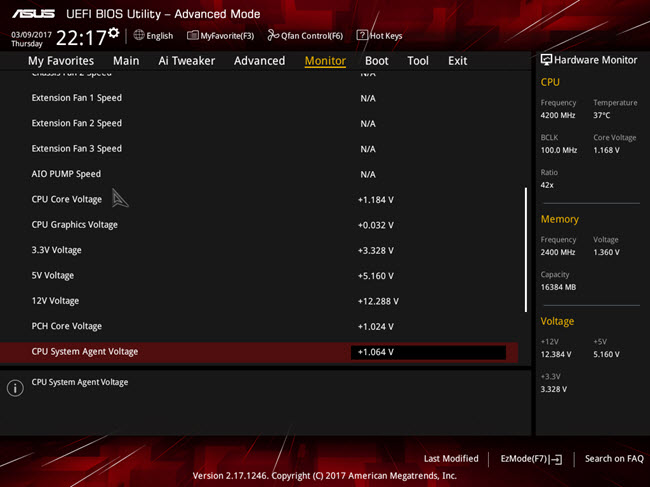Open the Tool tab
The width and height of the screenshot is (650, 487).
pyautogui.click(x=418, y=61)
